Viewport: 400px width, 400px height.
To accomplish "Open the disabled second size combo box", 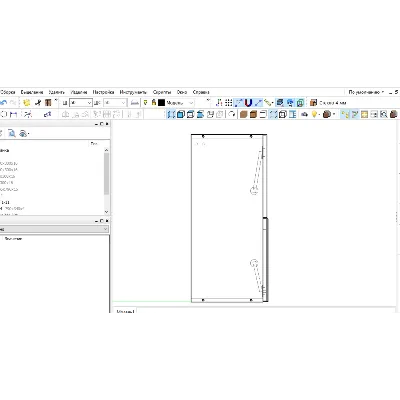I will point(115,103).
